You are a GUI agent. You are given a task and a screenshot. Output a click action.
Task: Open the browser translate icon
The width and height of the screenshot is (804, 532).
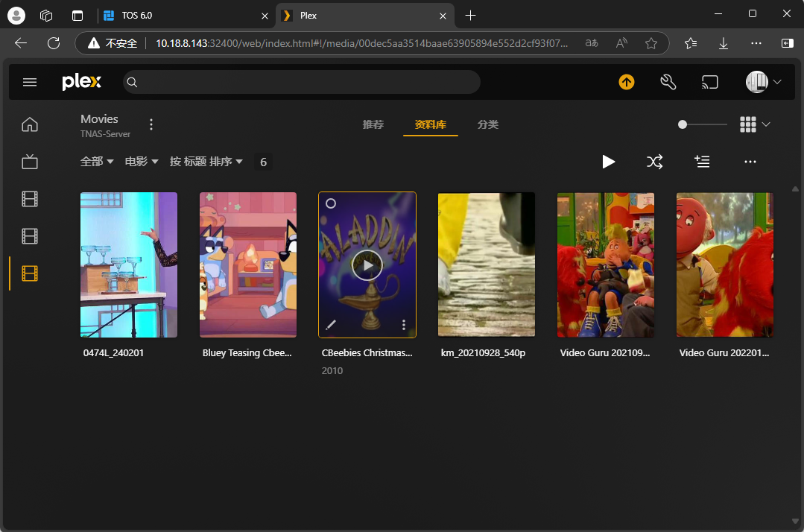(x=592, y=43)
